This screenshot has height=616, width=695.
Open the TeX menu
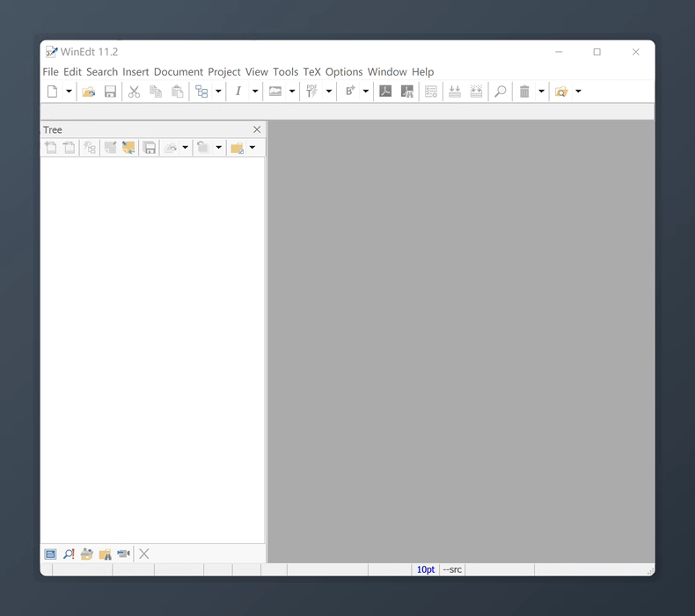click(x=311, y=72)
